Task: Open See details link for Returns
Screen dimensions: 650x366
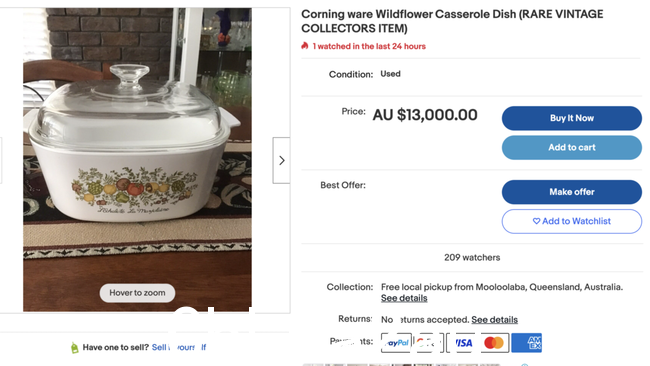Action: pyautogui.click(x=495, y=320)
